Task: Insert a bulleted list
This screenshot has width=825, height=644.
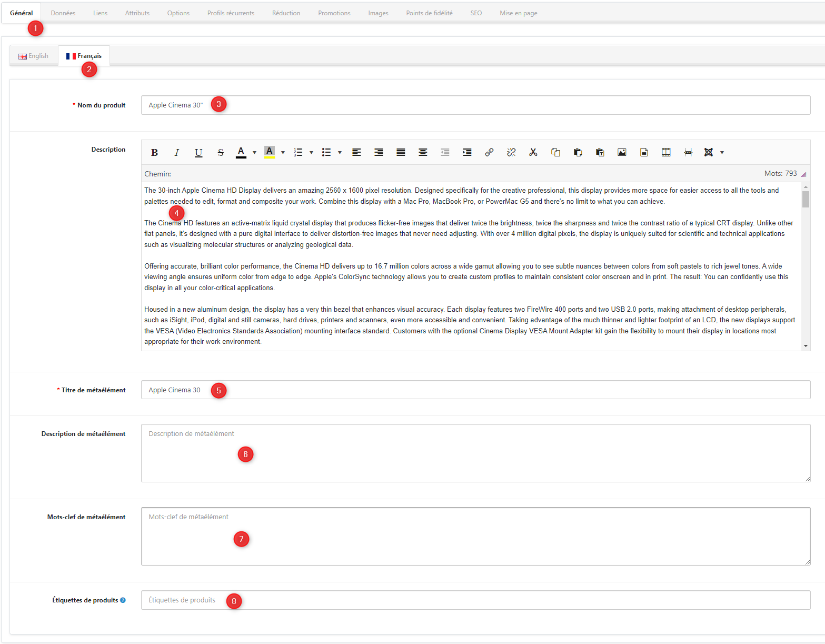Action: point(326,153)
